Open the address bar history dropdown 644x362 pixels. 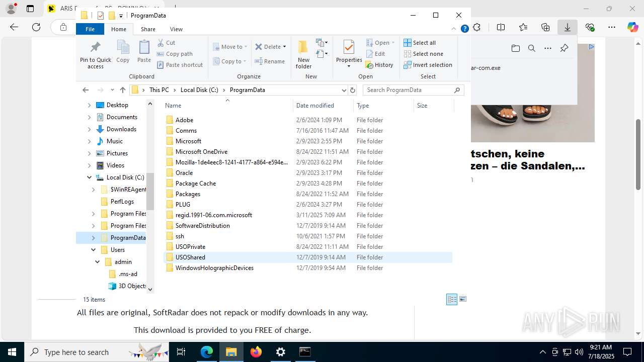(x=344, y=90)
